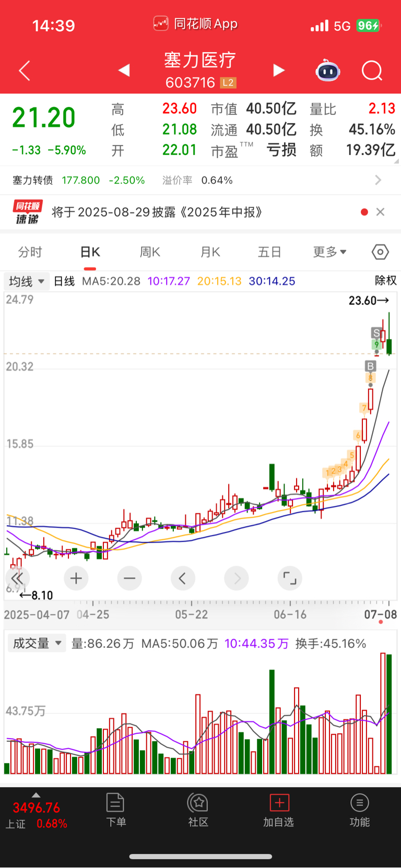Open the AI robot assistant

[328, 70]
